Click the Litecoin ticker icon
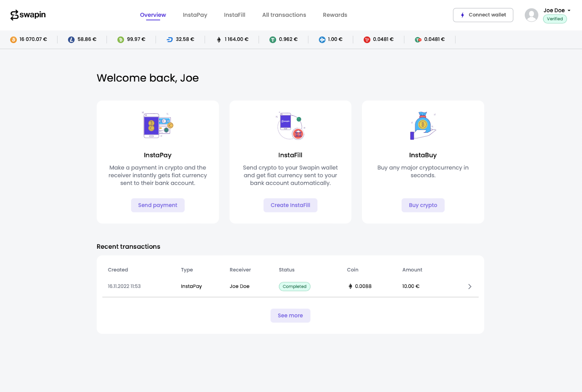This screenshot has height=392, width=582. 71,40
